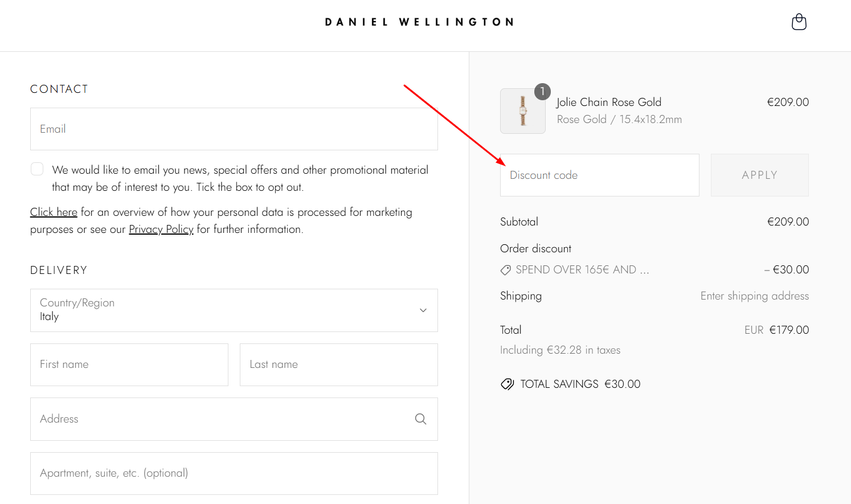Click the search icon in the Address field
The image size is (851, 504).
point(420,419)
